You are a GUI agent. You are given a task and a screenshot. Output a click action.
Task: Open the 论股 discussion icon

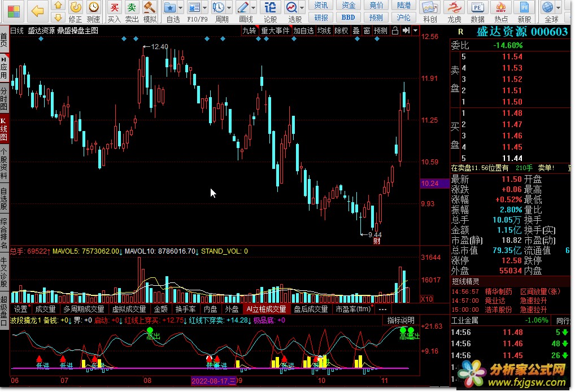click(x=270, y=11)
